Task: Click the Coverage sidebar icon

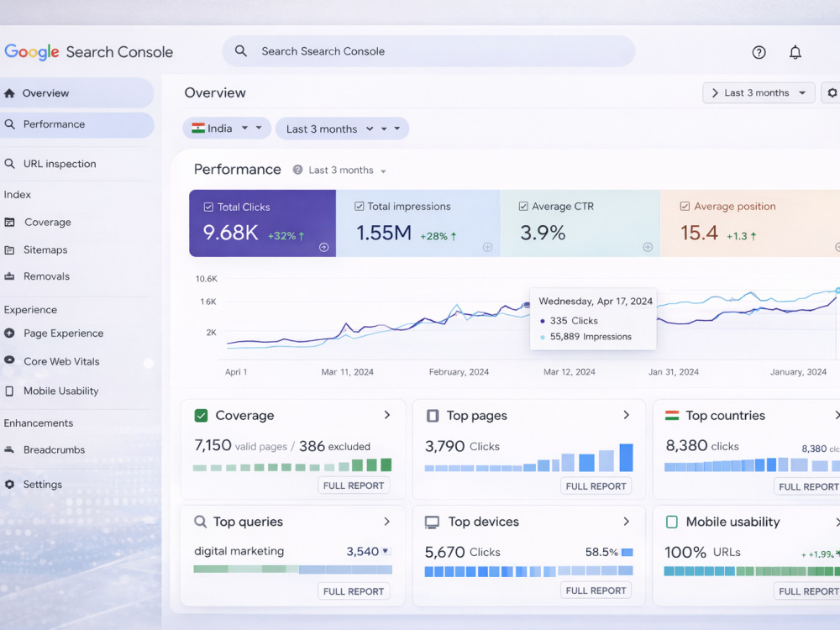Action: (9, 222)
